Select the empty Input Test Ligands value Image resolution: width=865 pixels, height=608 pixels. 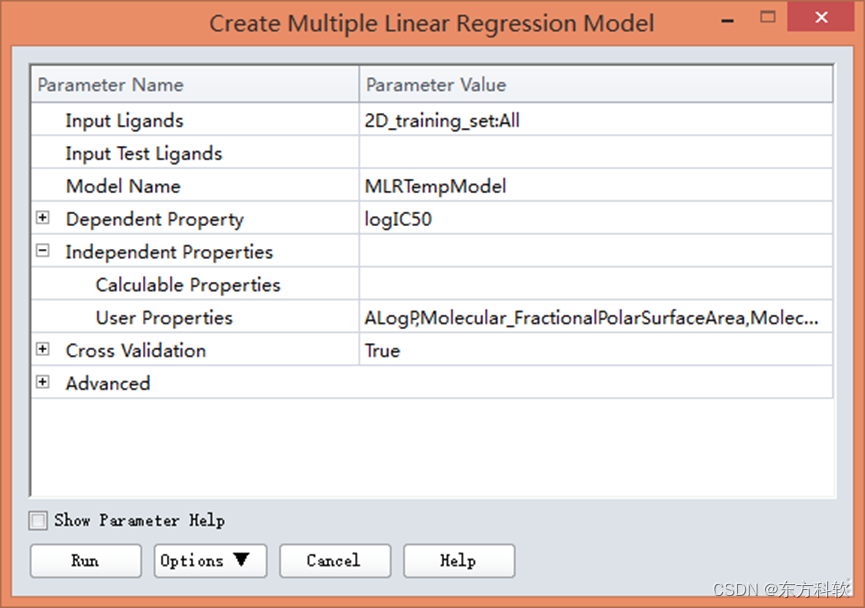point(596,152)
